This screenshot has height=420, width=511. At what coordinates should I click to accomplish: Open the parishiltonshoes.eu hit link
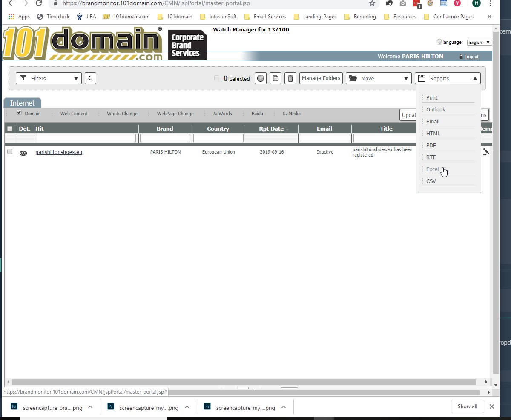(x=59, y=152)
